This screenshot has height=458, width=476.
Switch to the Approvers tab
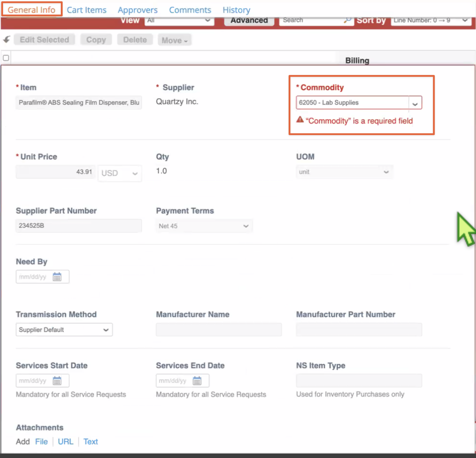point(138,10)
